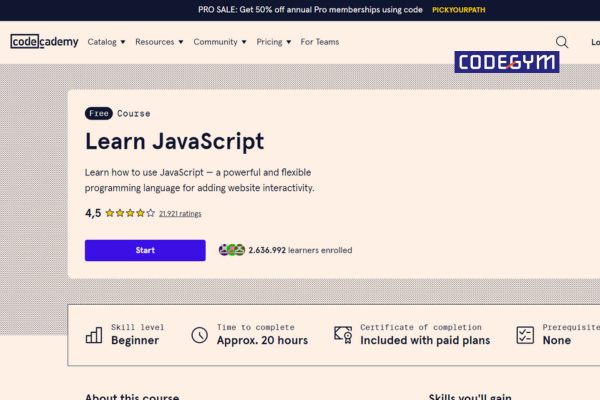Click the Start course button
600x400 pixels.
click(145, 250)
